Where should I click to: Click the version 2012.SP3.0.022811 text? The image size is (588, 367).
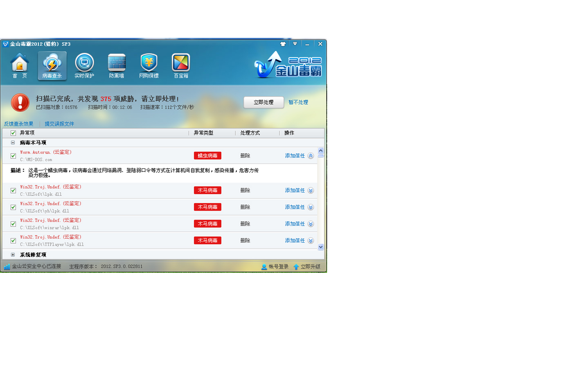[x=122, y=267]
